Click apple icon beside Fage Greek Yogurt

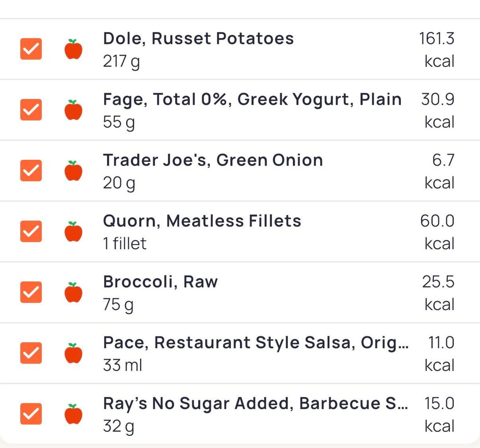click(x=73, y=110)
